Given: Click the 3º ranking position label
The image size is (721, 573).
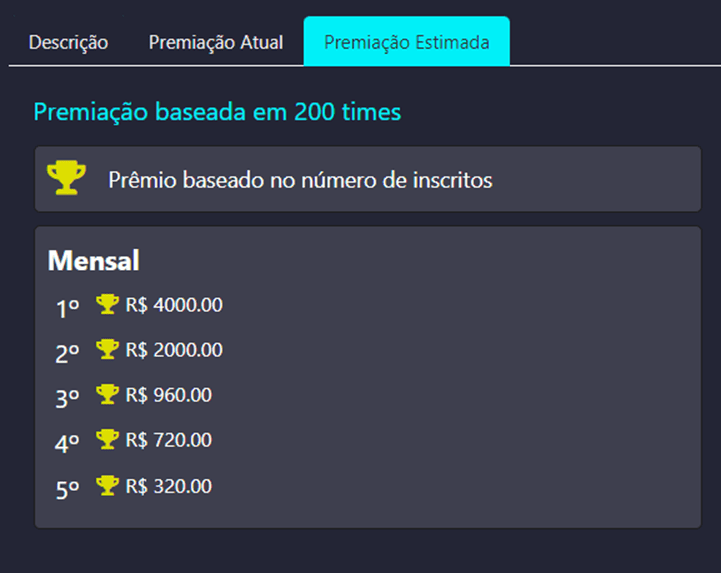Looking at the screenshot, I should [x=67, y=397].
